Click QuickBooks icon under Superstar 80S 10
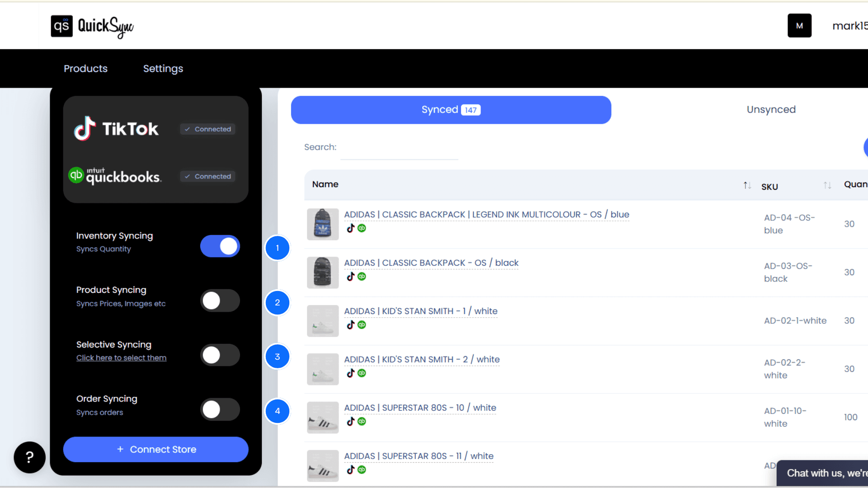 pos(362,422)
